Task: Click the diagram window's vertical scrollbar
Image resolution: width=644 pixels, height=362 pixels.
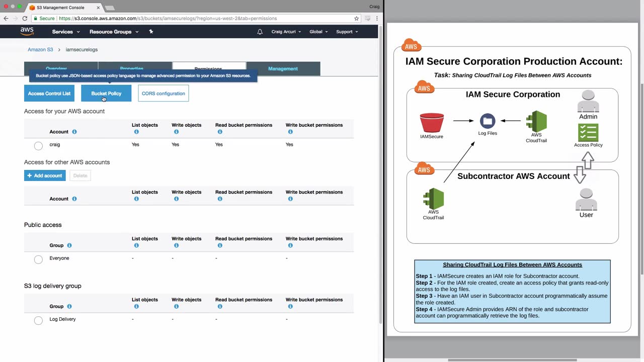Action: 641,178
